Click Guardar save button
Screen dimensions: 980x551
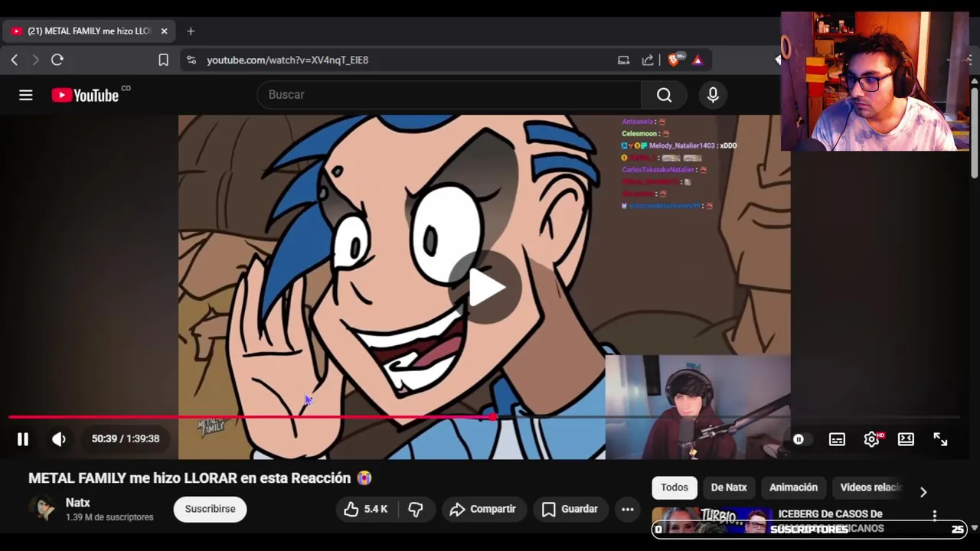coord(570,509)
